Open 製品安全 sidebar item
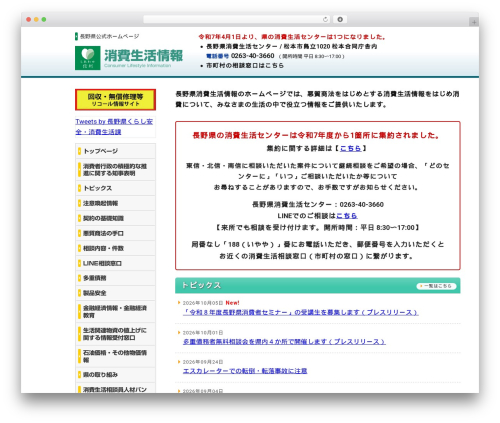This screenshot has height=423, width=500. pyautogui.click(x=115, y=293)
